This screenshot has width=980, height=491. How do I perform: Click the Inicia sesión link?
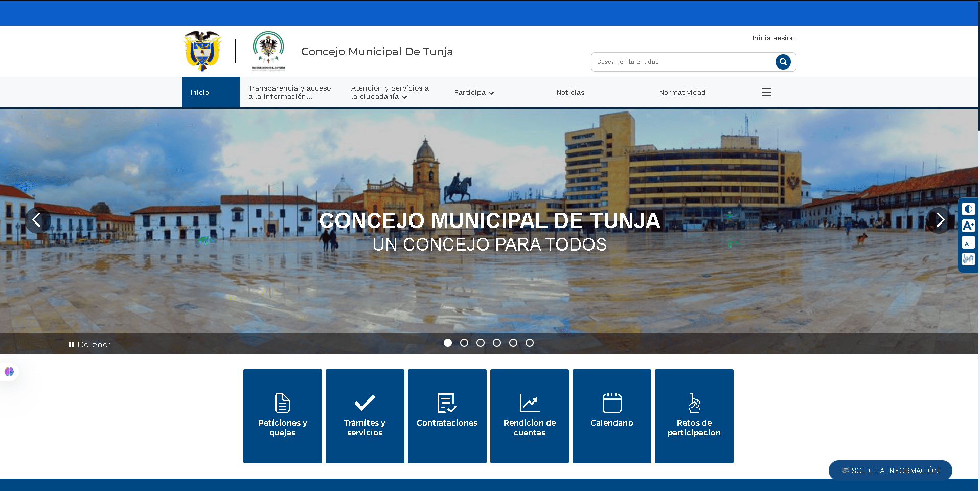[x=773, y=38]
